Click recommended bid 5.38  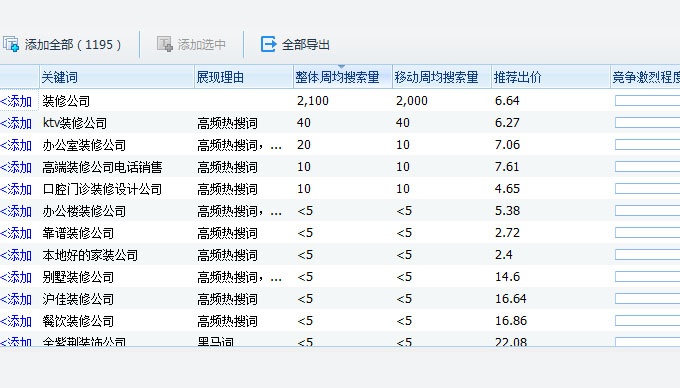coord(507,211)
